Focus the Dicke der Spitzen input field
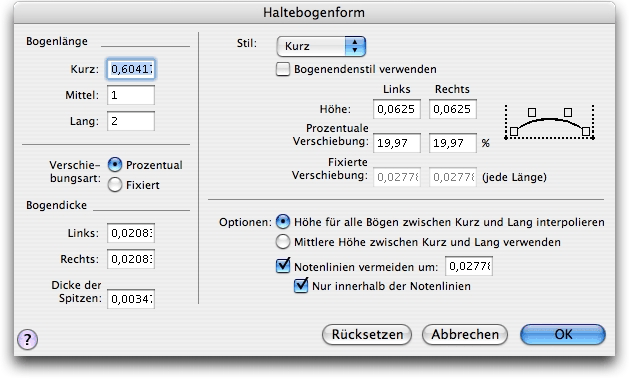 click(x=131, y=299)
